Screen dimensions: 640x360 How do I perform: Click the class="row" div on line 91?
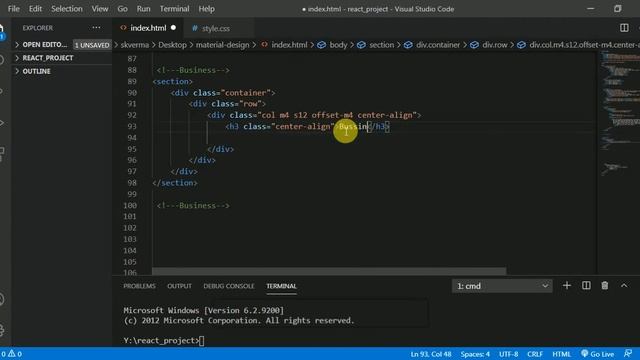[x=227, y=104]
